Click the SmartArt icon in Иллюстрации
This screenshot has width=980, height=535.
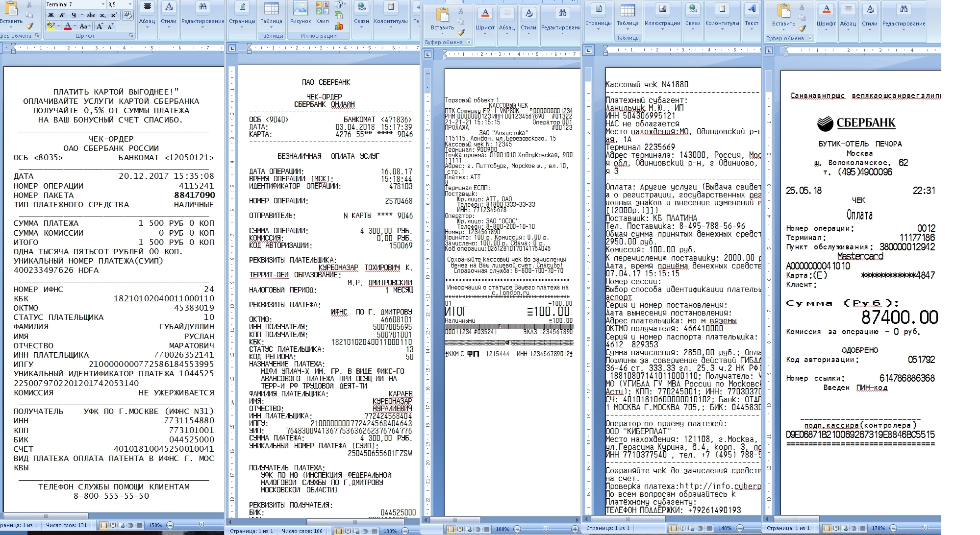tap(339, 15)
